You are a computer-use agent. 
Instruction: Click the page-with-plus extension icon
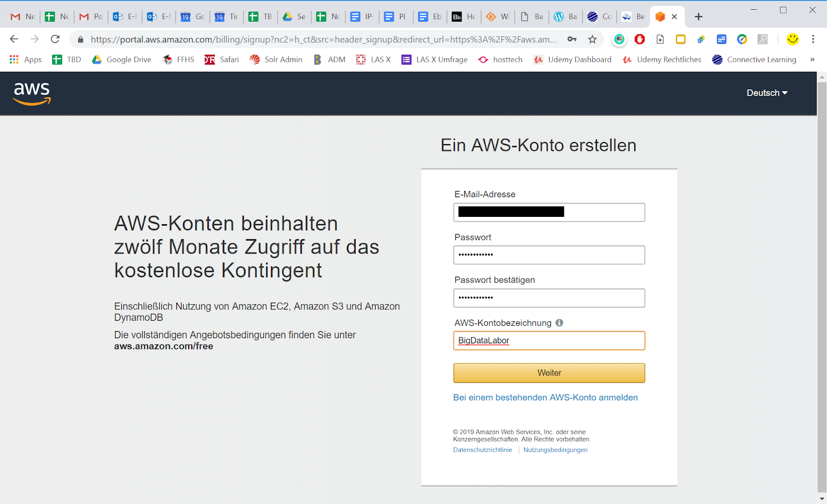coord(660,39)
